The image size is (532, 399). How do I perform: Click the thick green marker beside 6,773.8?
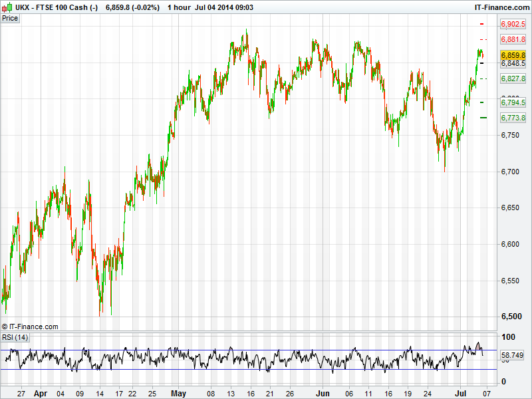[483, 118]
